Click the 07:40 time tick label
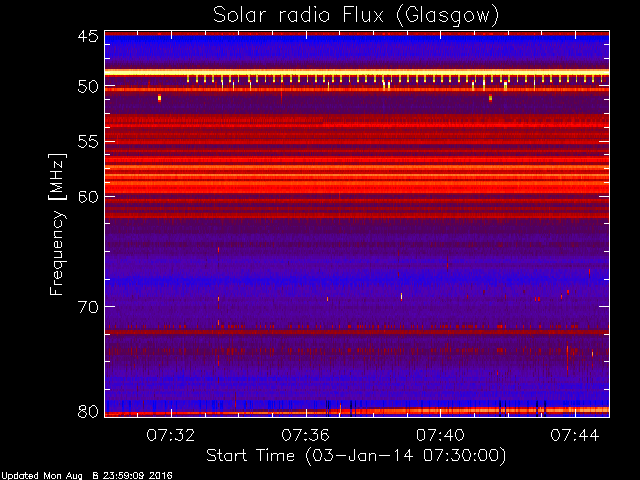This screenshot has width=640, height=480. tap(440, 435)
